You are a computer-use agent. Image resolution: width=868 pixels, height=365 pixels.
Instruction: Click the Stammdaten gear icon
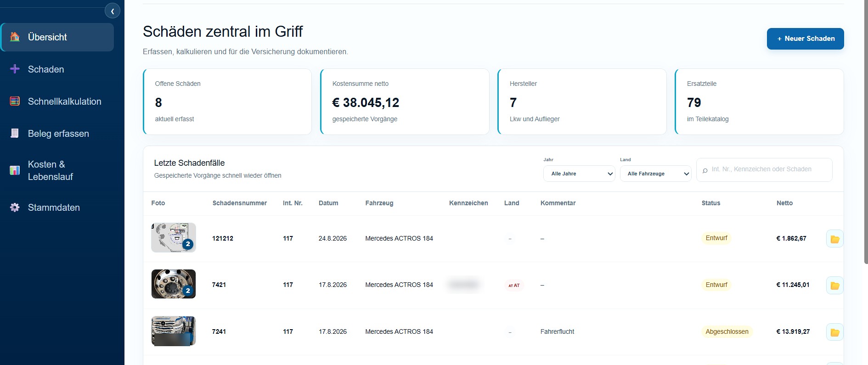[15, 208]
